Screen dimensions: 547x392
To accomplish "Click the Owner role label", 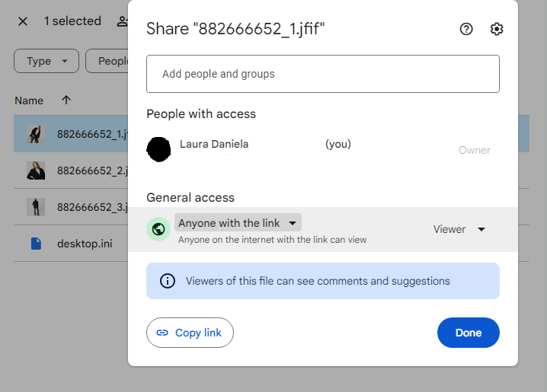I will click(x=475, y=150).
